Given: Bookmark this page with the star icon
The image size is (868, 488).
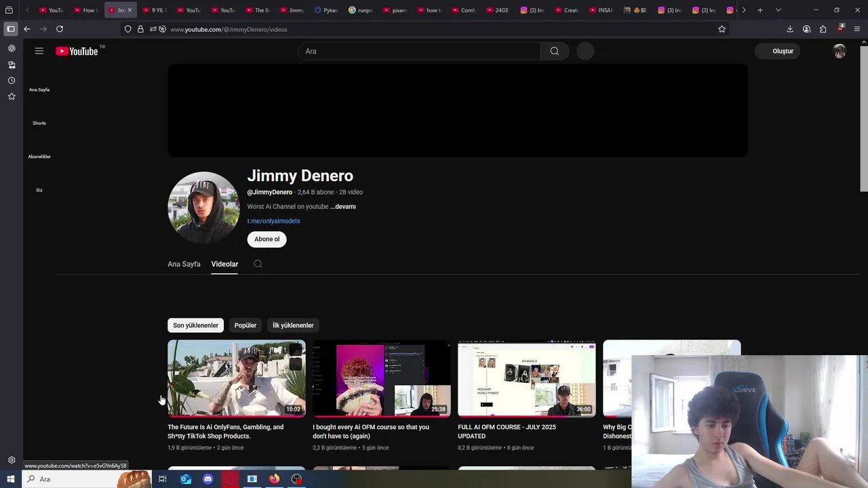Looking at the screenshot, I should (x=722, y=29).
